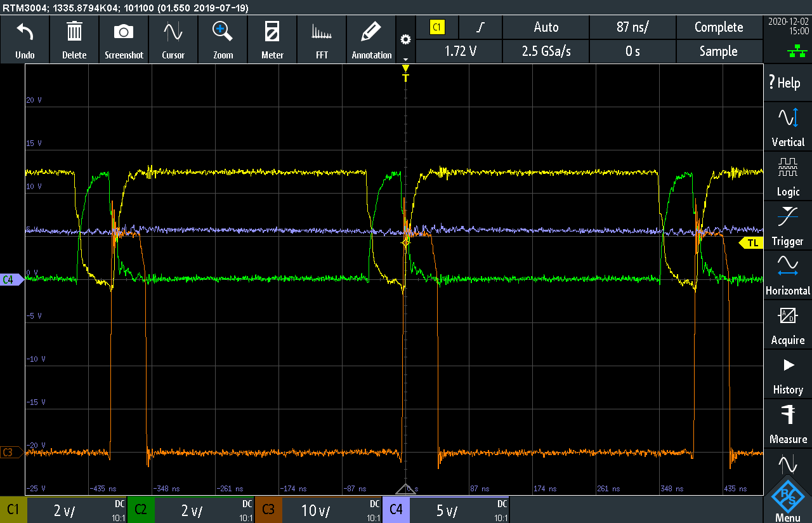Open the Horizontal settings menu
The image size is (812, 523).
tap(787, 274)
